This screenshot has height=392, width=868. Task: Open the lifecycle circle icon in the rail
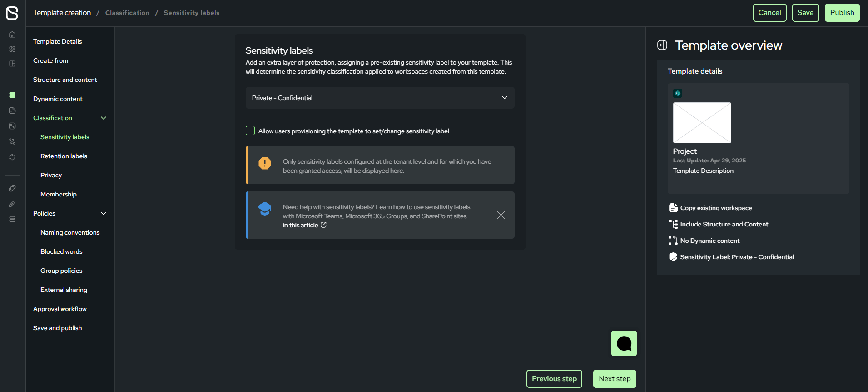(x=12, y=157)
